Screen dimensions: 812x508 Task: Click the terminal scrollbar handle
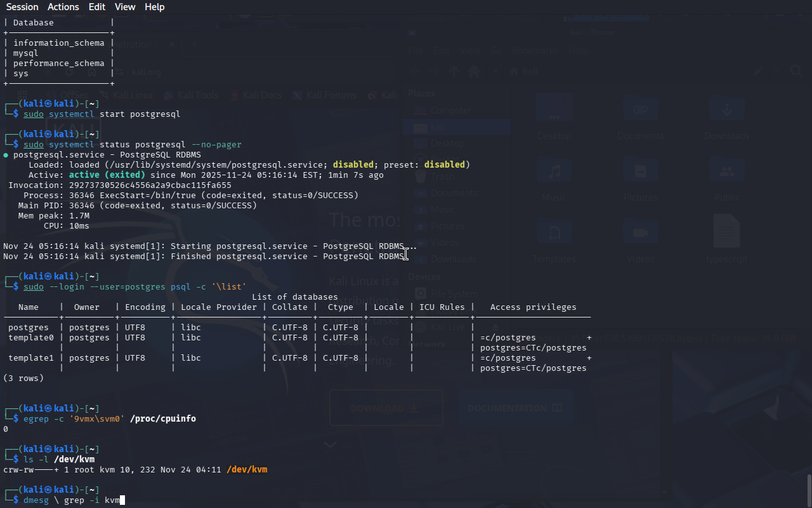808,489
